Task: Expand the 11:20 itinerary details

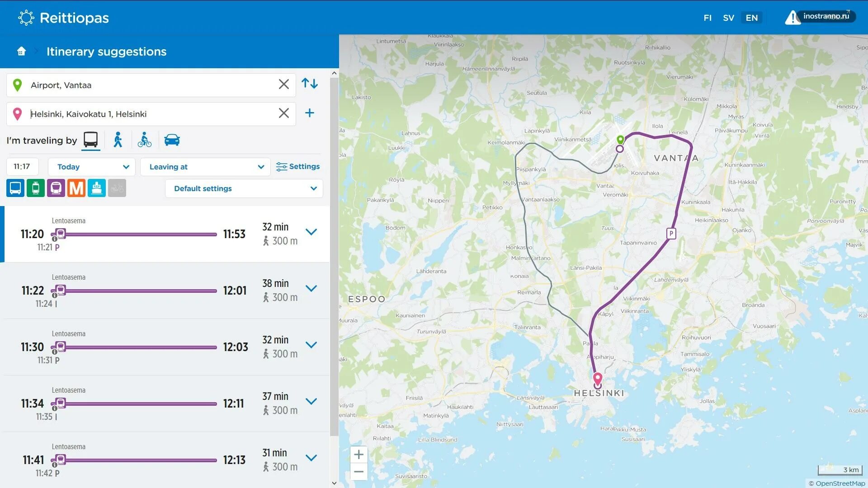Action: click(311, 232)
